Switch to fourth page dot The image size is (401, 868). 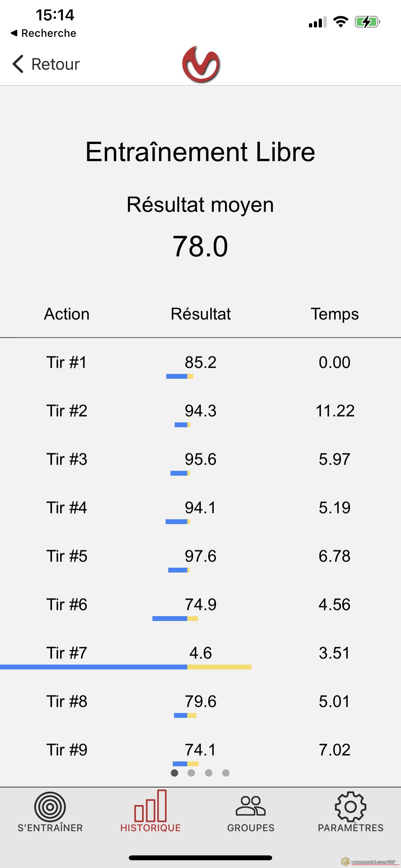point(226,773)
